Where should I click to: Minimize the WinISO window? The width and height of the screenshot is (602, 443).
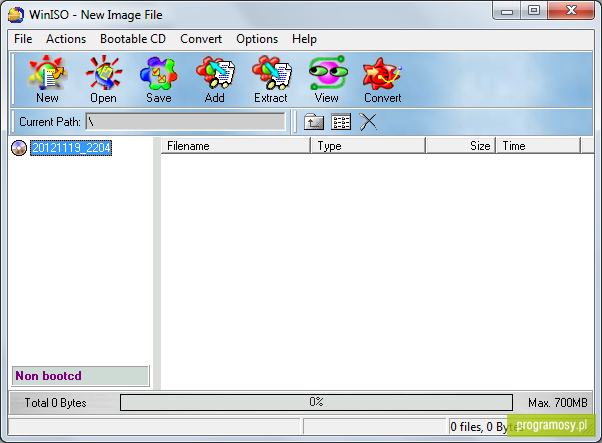click(507, 10)
